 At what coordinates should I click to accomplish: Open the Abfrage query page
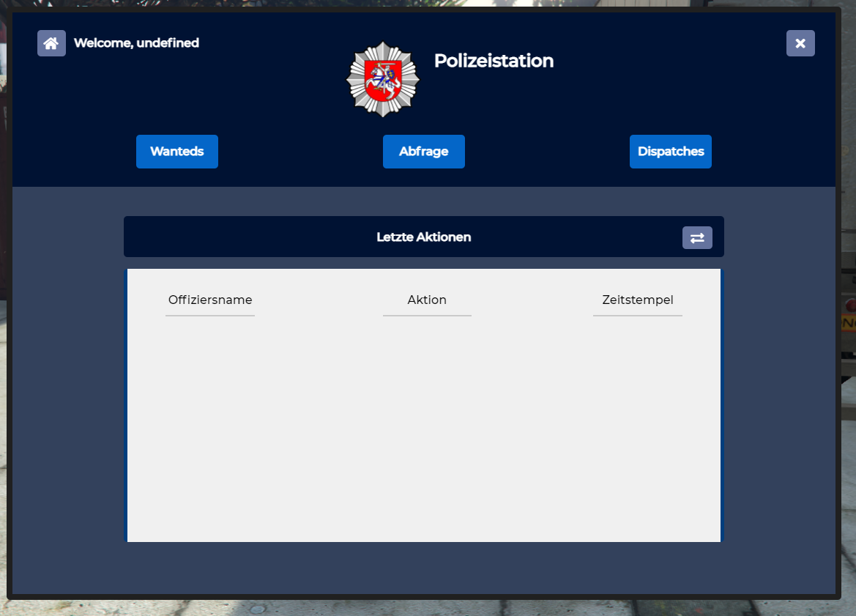(423, 152)
